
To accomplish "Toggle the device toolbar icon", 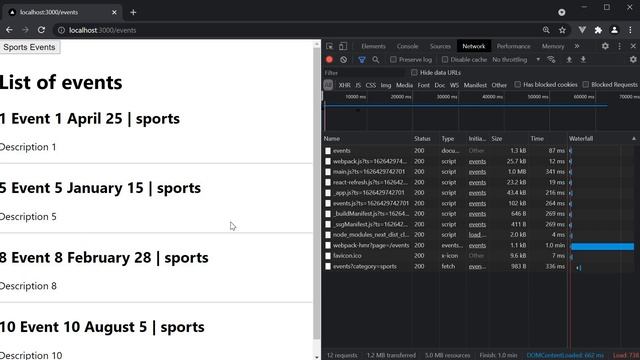I will [343, 46].
